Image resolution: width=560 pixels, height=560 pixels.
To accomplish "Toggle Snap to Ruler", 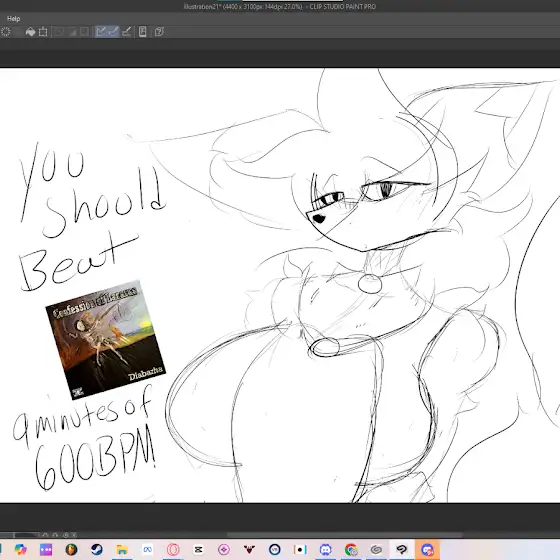I will point(101,32).
